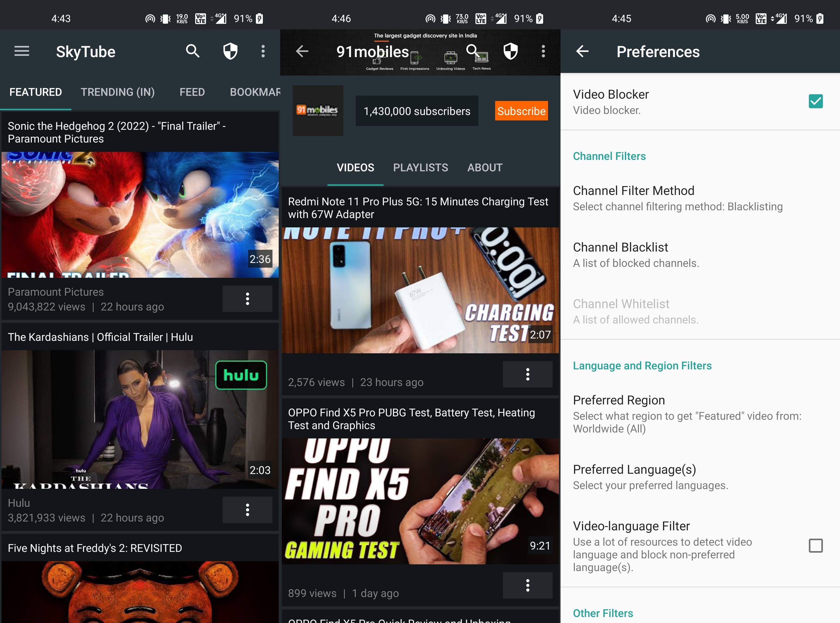Select the VIDEOS tab on channel page
Screen dimensions: 840x623
tap(355, 167)
